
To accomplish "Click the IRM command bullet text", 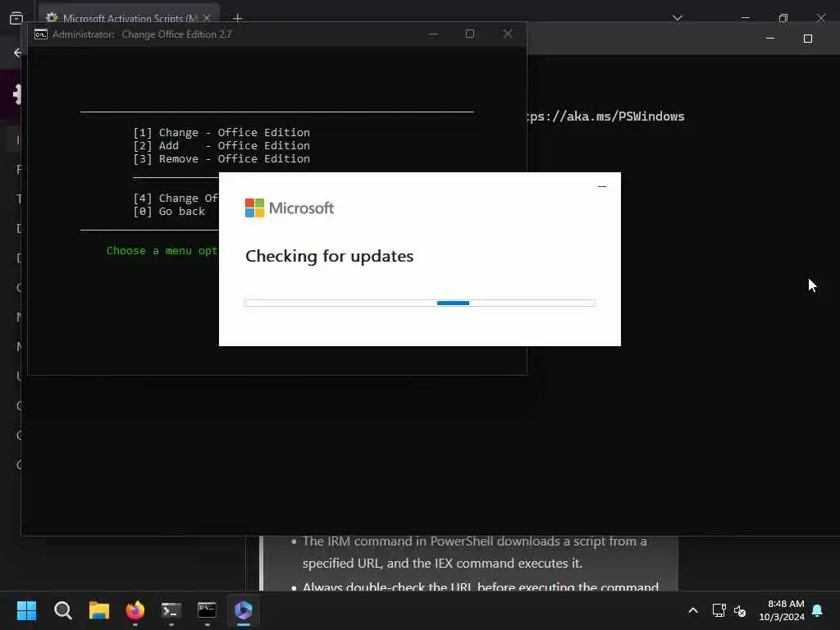I will (474, 552).
